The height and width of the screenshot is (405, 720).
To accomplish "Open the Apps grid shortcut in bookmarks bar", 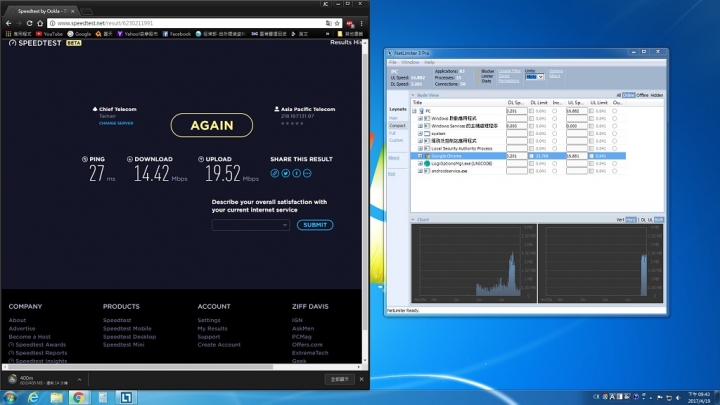I will click(x=18, y=34).
